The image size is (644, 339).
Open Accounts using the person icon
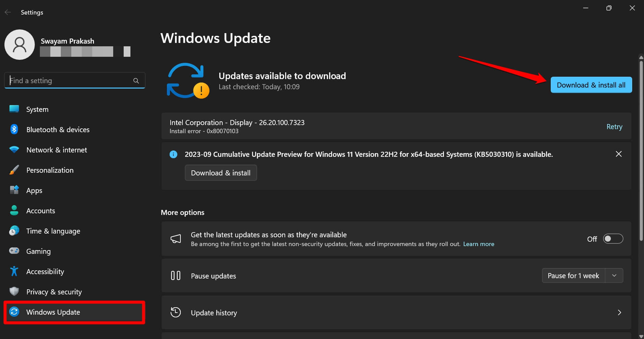[x=14, y=210]
